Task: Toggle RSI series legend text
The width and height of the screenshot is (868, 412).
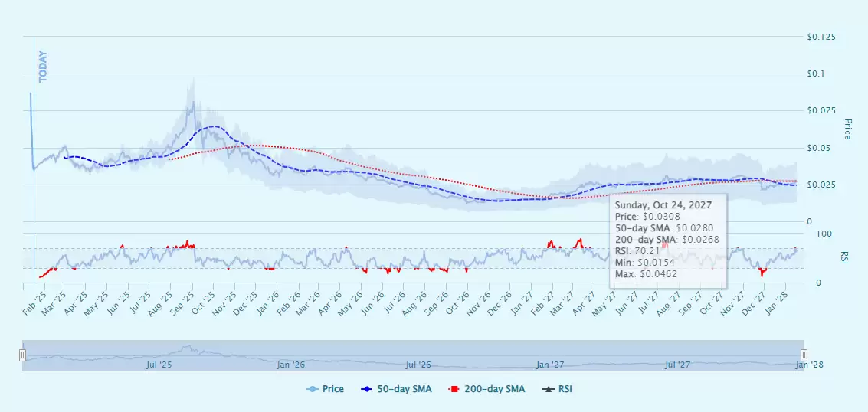Action: [564, 390]
